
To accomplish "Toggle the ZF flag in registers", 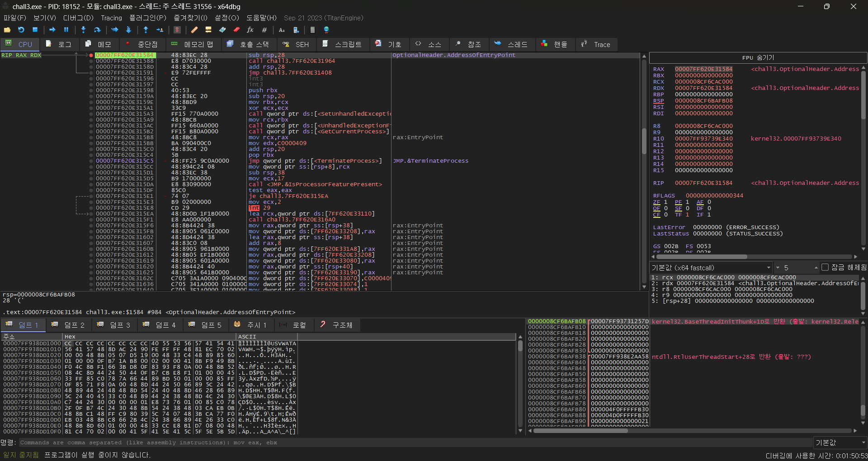I will pyautogui.click(x=656, y=202).
